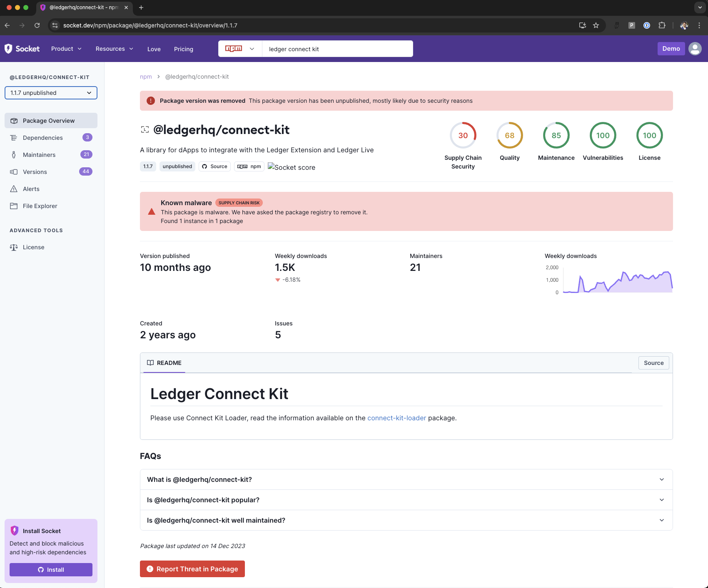Follow the connect-kit-loader link
Viewport: 708px width, 588px height.
point(396,418)
